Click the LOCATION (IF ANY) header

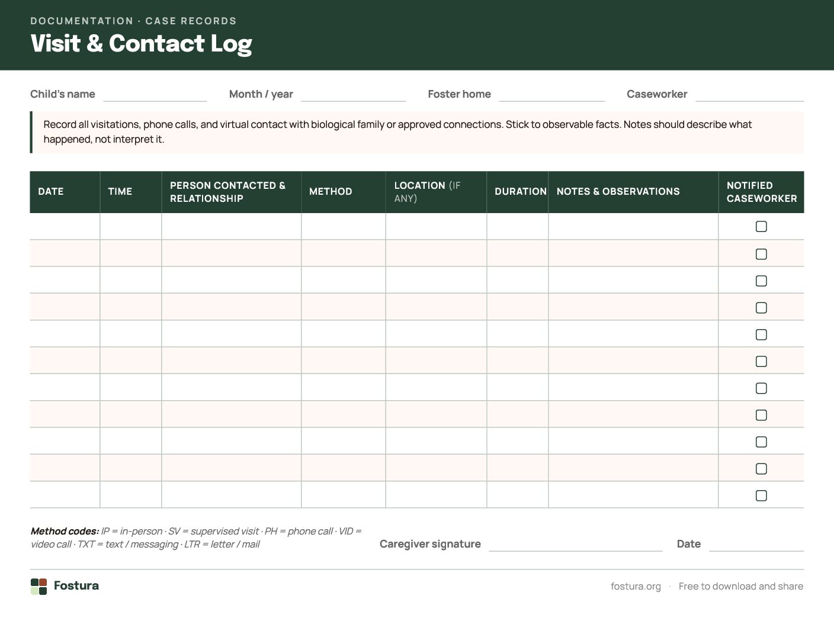(436, 192)
